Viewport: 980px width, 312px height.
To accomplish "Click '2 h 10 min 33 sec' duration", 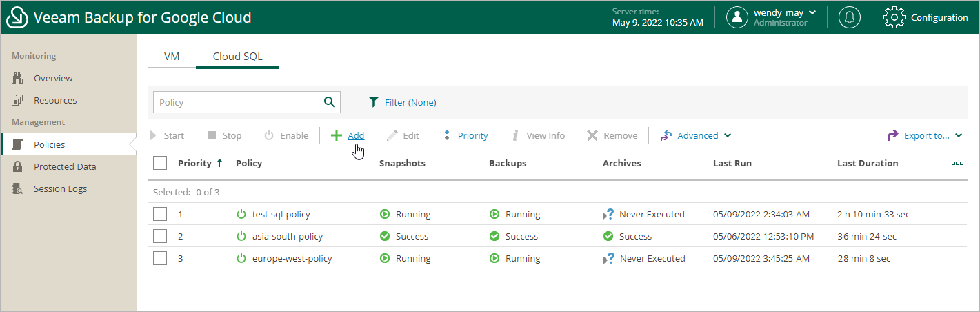I will click(873, 215).
